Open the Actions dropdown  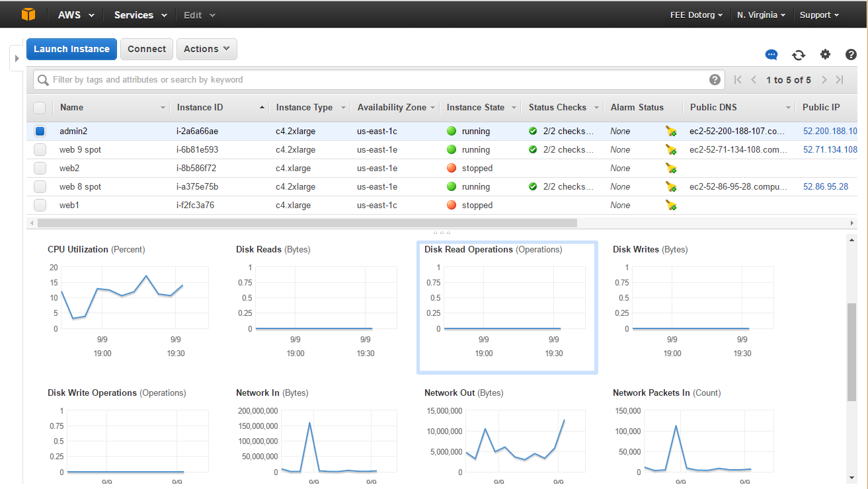coord(206,49)
